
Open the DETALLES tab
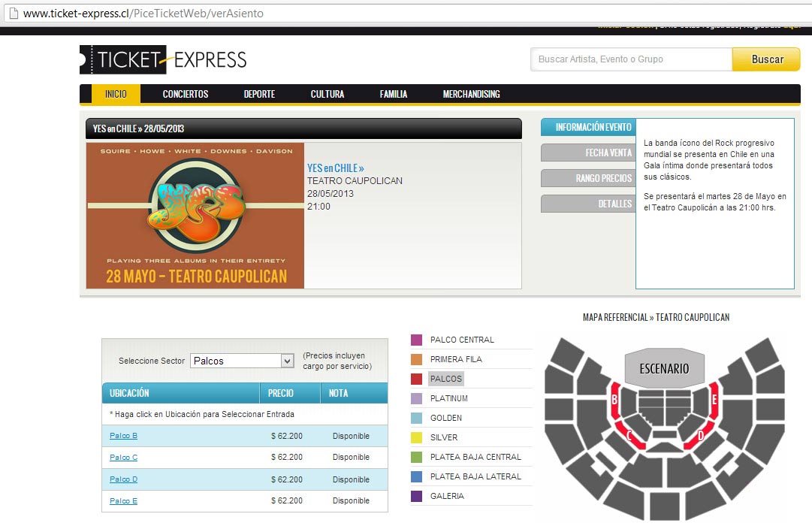coord(588,204)
